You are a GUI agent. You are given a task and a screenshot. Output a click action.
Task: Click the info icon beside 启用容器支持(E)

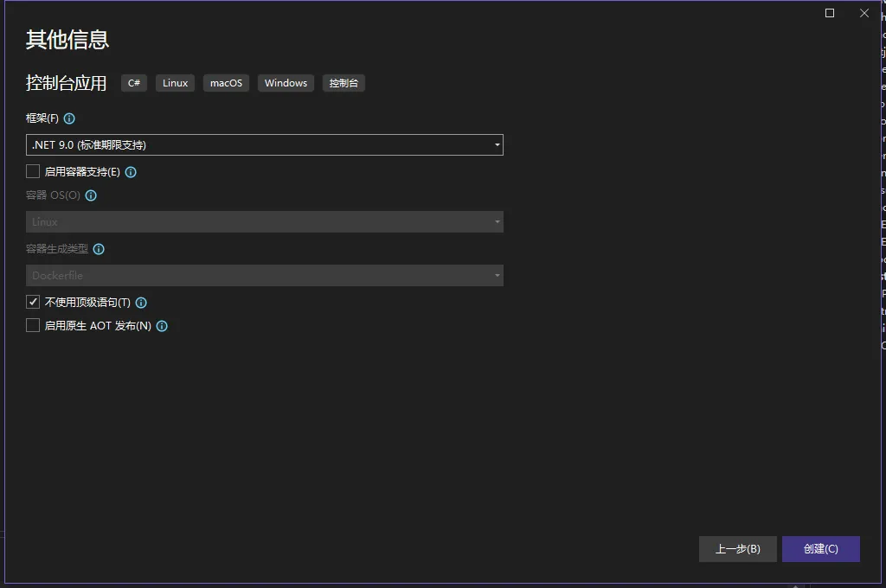tap(131, 171)
